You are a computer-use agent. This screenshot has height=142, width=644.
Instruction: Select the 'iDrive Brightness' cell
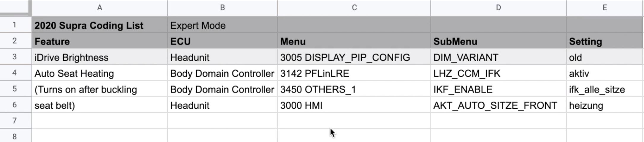pos(100,57)
